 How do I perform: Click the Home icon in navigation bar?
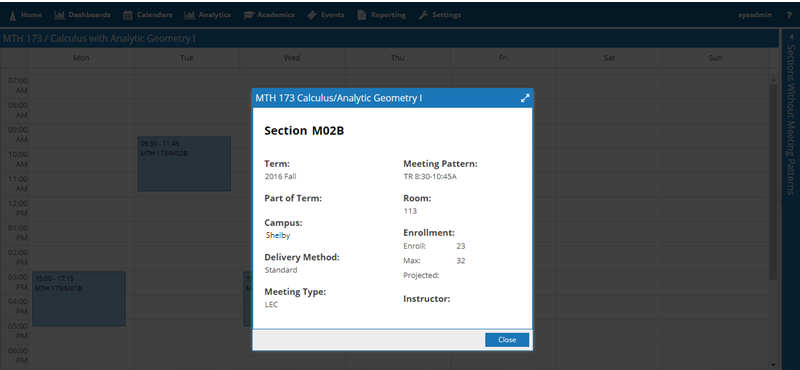[x=14, y=15]
